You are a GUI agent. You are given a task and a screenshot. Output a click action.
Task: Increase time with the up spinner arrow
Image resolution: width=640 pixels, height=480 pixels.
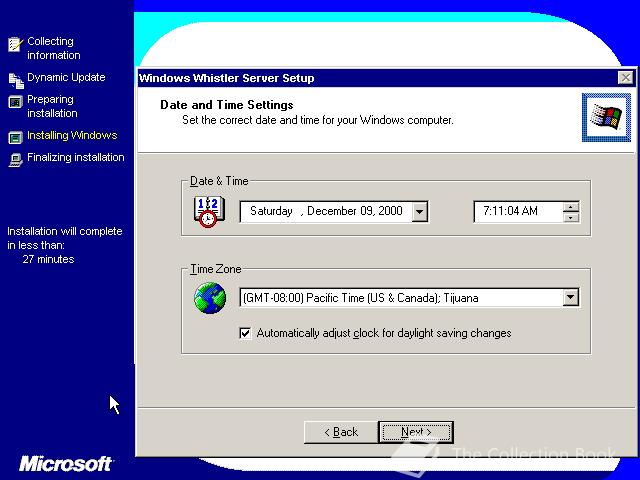[571, 207]
